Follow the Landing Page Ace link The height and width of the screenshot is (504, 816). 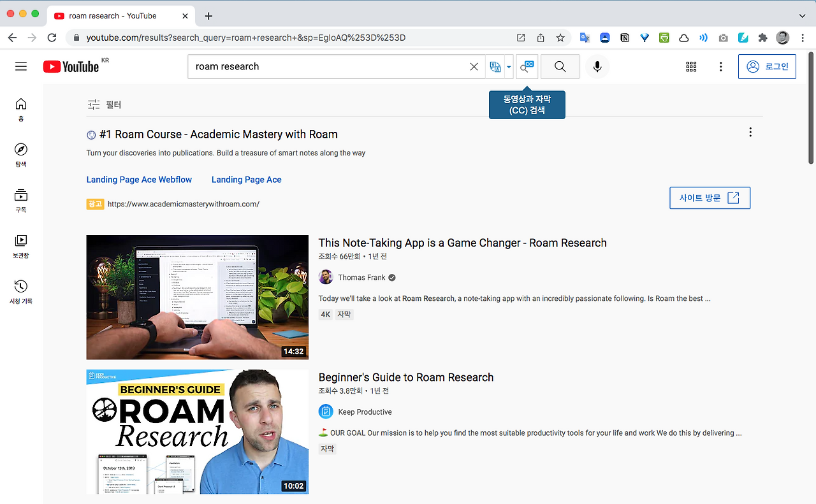point(247,180)
